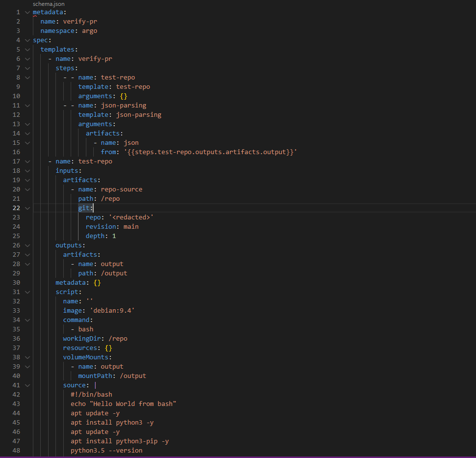Collapse arguments block on line 13

pyautogui.click(x=27, y=125)
